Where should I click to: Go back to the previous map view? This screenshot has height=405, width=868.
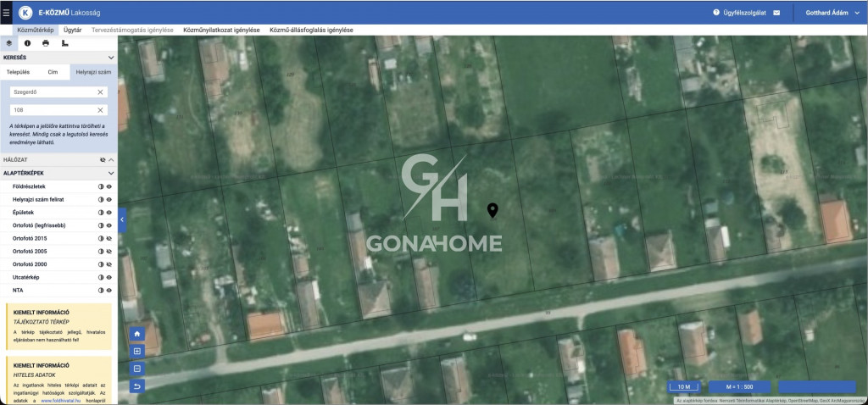click(137, 386)
